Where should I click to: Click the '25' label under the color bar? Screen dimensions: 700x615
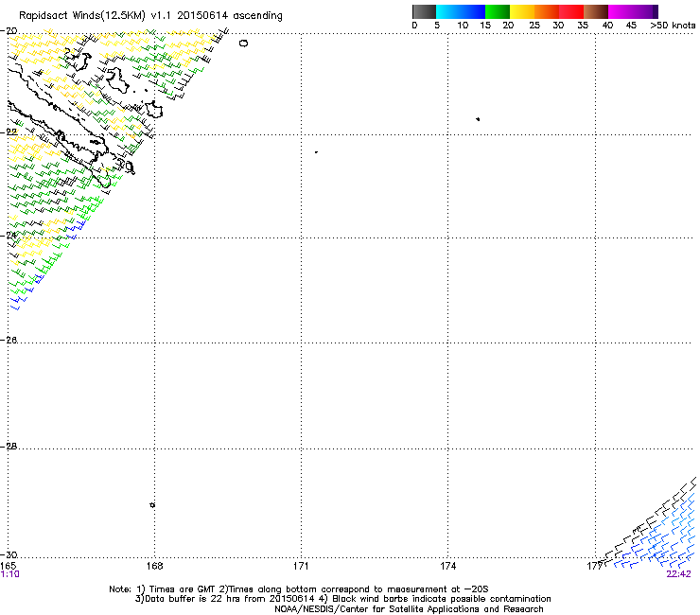534,26
